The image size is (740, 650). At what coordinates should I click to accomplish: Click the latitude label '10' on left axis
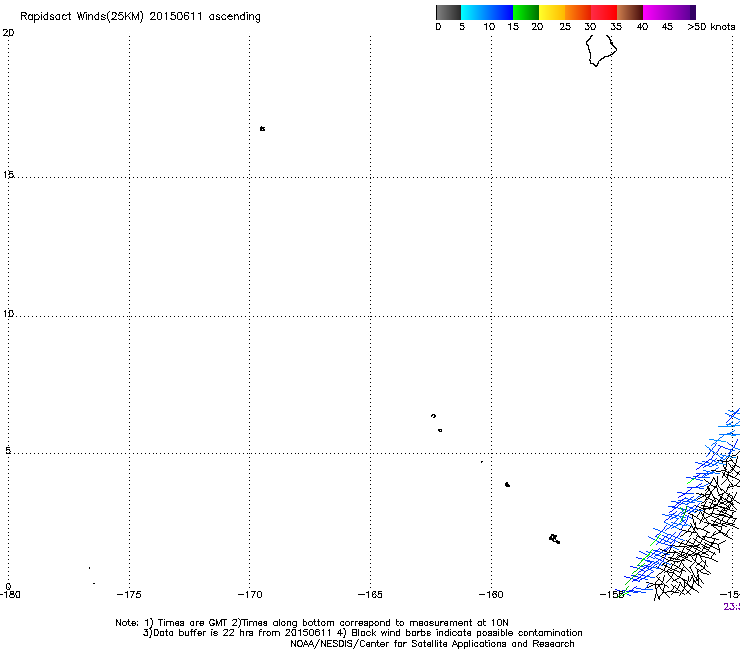(x=8, y=313)
